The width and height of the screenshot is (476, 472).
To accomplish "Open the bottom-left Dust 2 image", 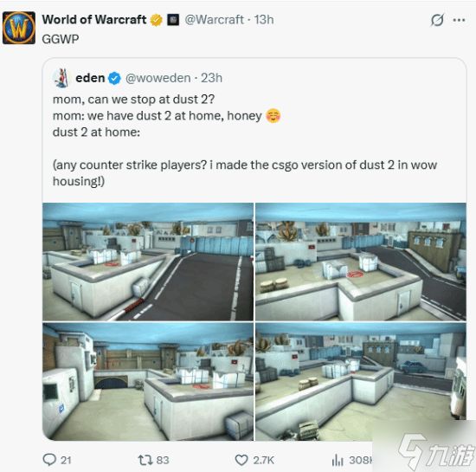I will (148, 382).
